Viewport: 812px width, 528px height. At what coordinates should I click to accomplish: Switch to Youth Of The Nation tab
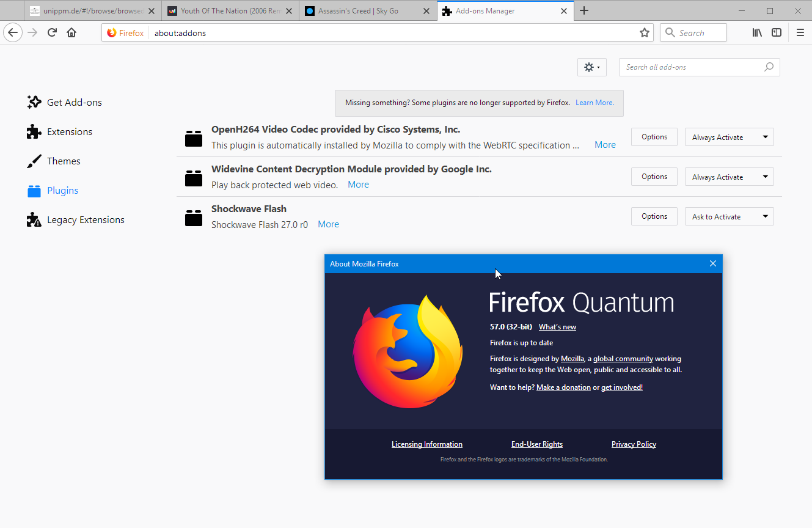[x=230, y=11]
